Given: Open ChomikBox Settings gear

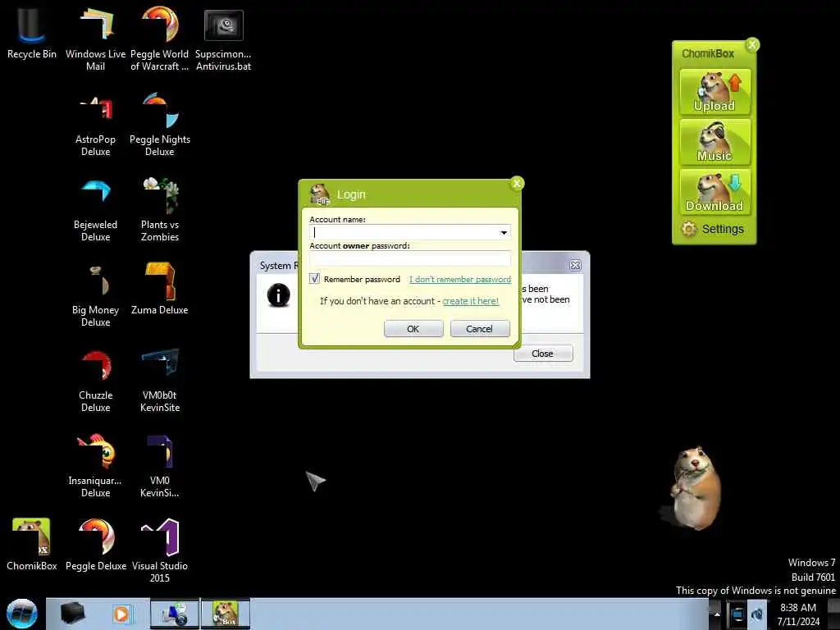Looking at the screenshot, I should point(713,230).
